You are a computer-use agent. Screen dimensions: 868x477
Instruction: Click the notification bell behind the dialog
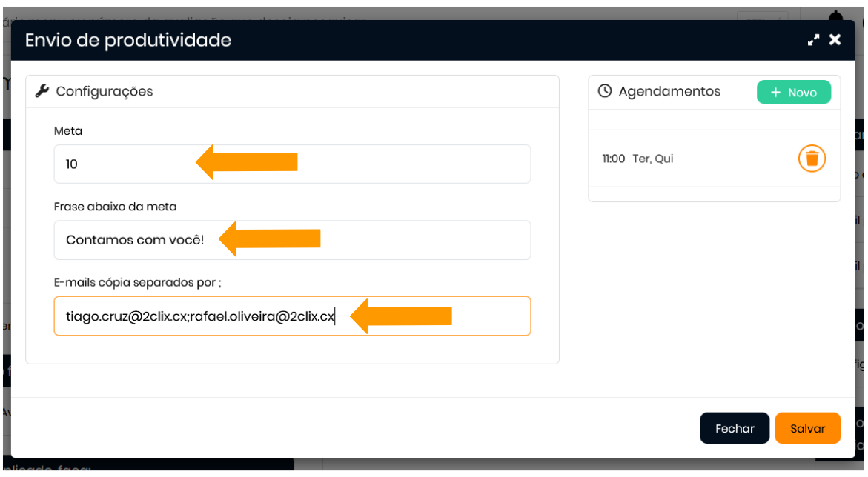point(836,15)
